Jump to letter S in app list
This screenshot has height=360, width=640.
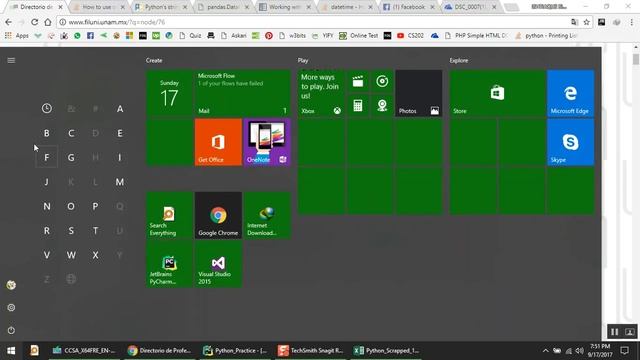(x=71, y=231)
